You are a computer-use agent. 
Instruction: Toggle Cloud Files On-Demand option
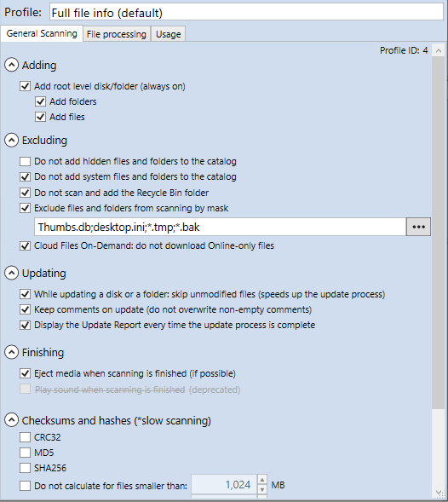click(x=25, y=245)
